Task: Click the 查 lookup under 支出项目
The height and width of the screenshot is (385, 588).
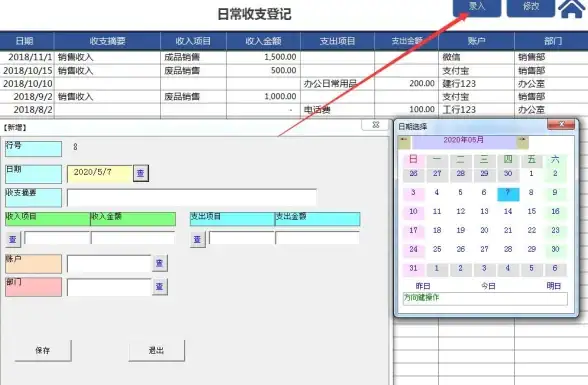Action: tap(198, 239)
